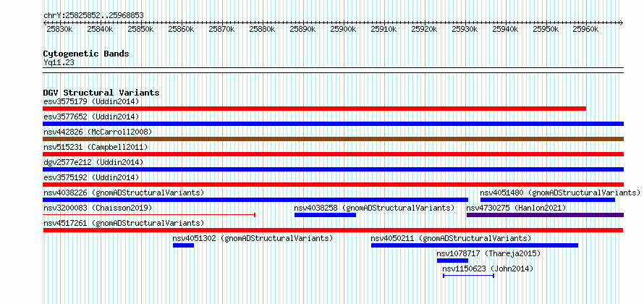This screenshot has height=304, width=644.
Task: Click the esv3575179 (Uddin2014) label
Action: coord(91,101)
